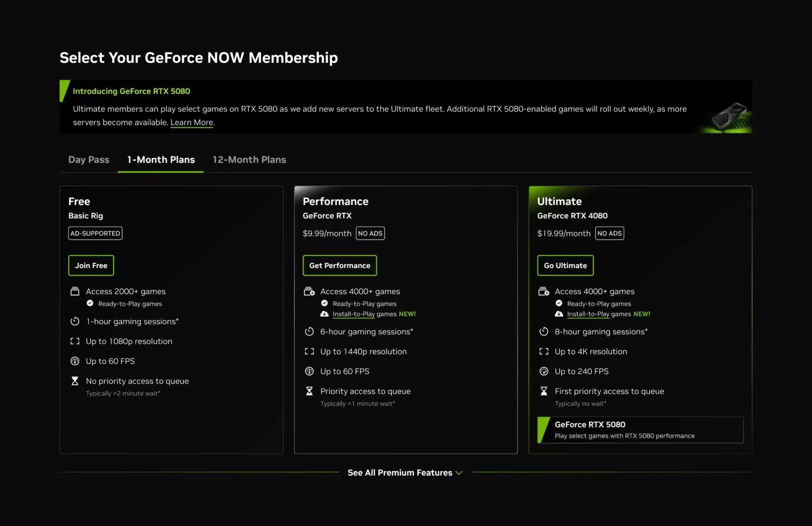
Task: Click the Basic Rig subtitle
Action: pyautogui.click(x=86, y=216)
